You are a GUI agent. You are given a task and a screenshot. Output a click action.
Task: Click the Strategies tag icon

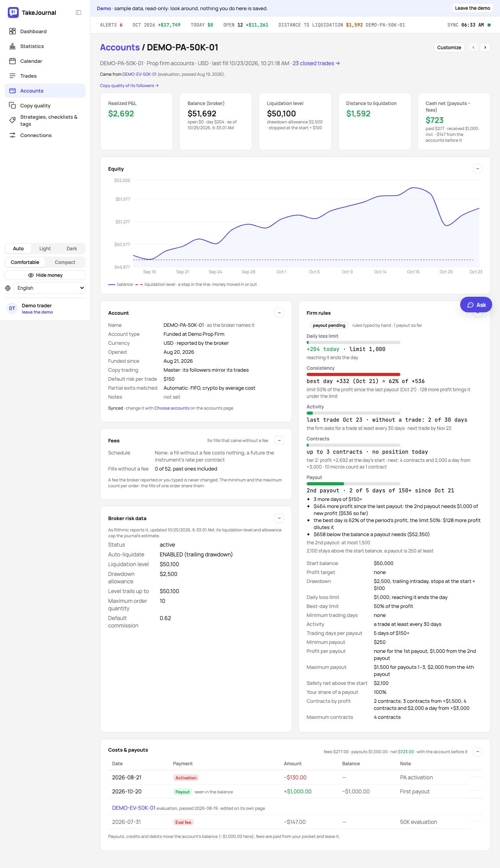click(12, 120)
